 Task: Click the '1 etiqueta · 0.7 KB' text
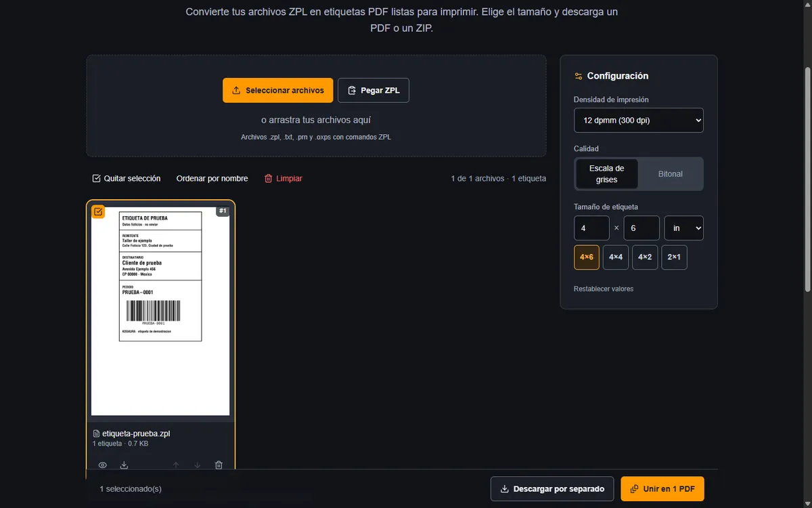(120, 444)
